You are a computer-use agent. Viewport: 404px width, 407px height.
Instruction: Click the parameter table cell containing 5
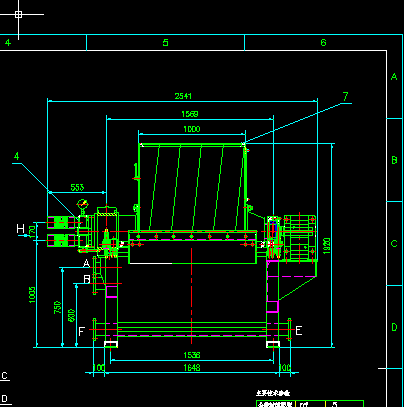click(344, 404)
